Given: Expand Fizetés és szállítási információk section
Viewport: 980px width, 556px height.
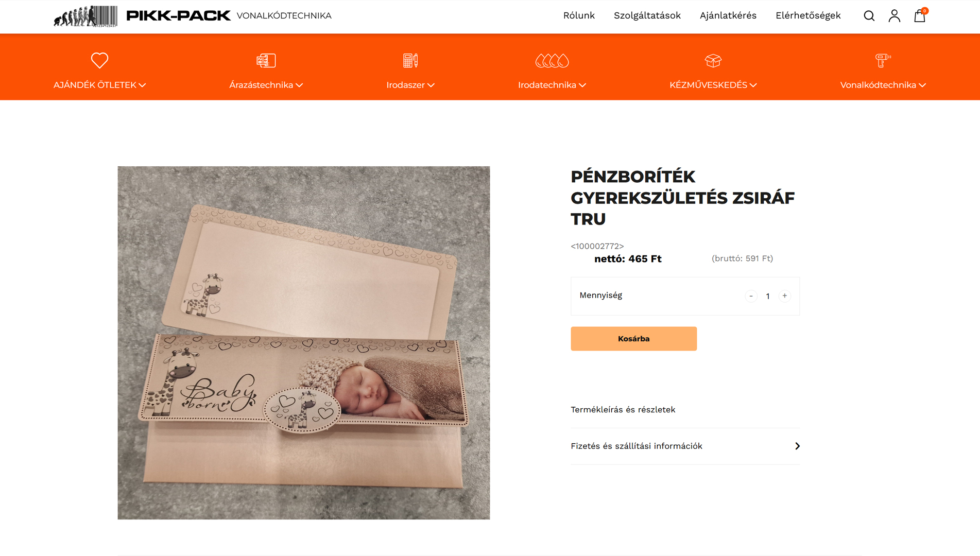Looking at the screenshot, I should pos(685,446).
